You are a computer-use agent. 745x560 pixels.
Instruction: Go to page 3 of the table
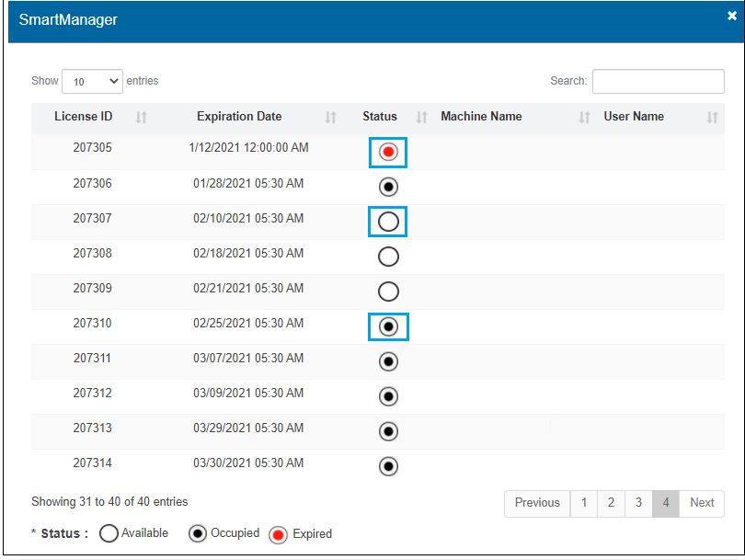point(638,503)
